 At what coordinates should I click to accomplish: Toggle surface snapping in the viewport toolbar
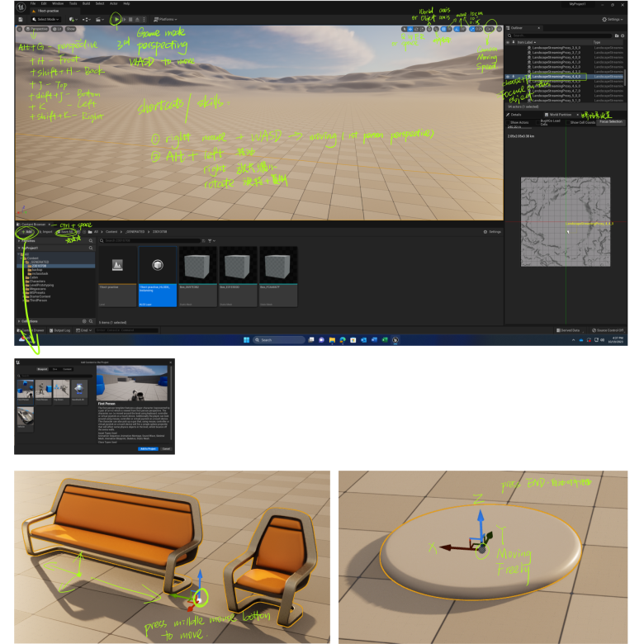(x=436, y=29)
